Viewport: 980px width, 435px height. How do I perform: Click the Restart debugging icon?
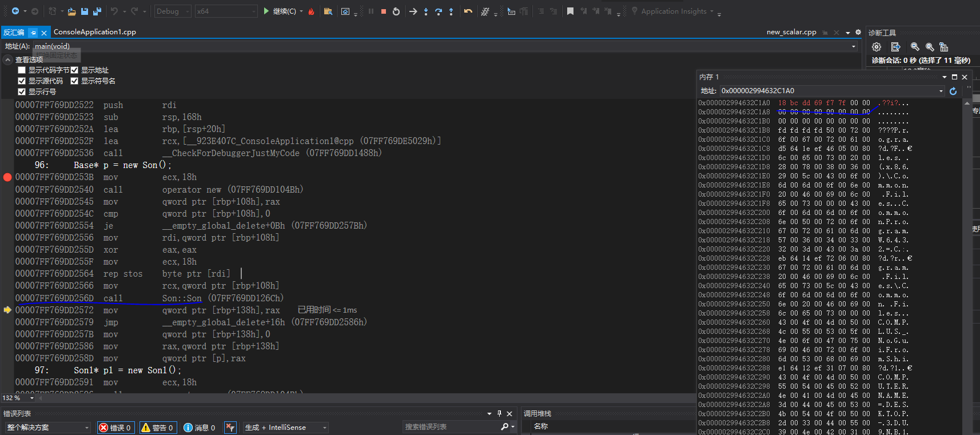point(396,11)
